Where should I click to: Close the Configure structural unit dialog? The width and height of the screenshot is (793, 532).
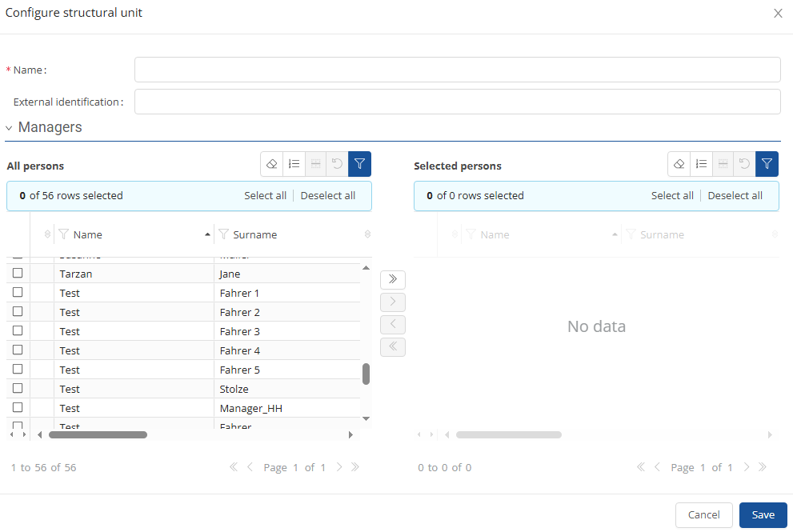778,14
